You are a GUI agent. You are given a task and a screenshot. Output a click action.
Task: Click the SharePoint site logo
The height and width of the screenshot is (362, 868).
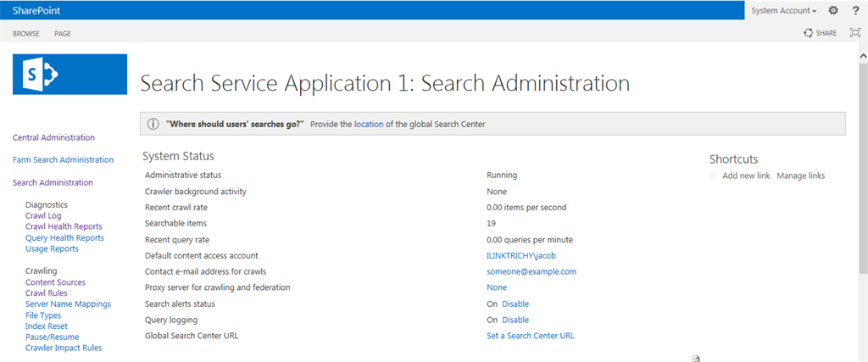[70, 75]
